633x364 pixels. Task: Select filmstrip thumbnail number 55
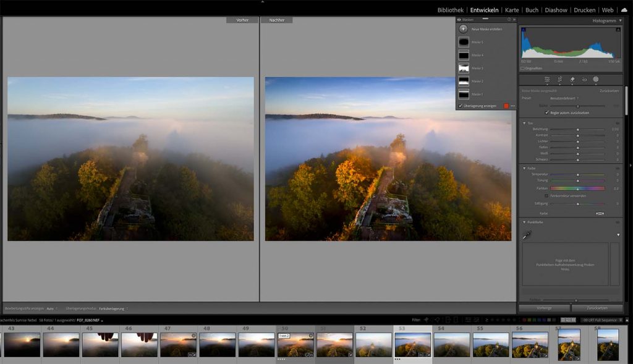490,345
